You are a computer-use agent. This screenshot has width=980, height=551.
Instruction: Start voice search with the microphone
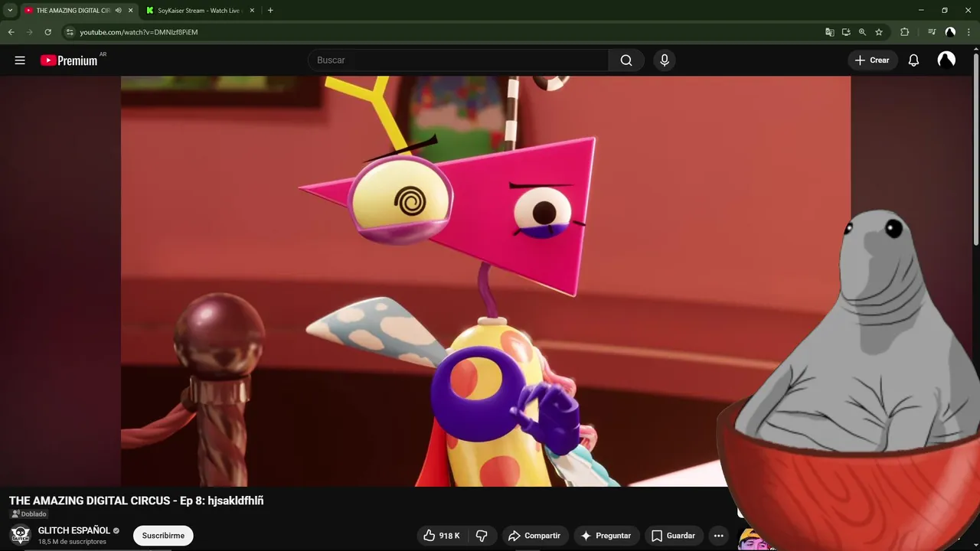coord(665,60)
